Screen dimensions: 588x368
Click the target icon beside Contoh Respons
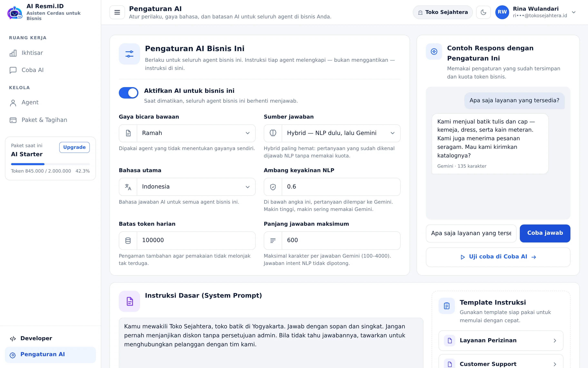click(x=434, y=51)
